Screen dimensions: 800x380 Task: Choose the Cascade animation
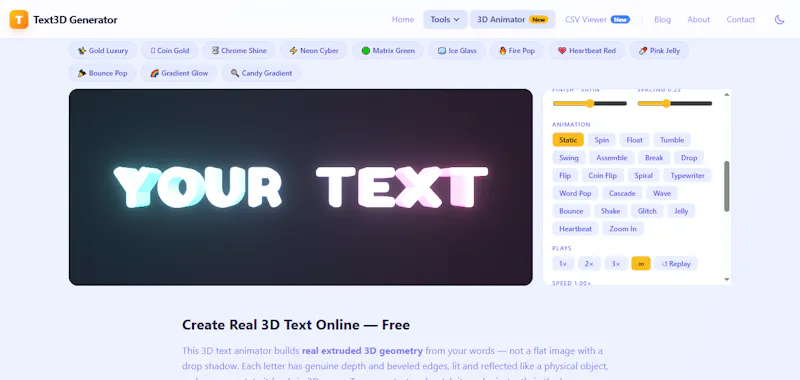coord(622,193)
